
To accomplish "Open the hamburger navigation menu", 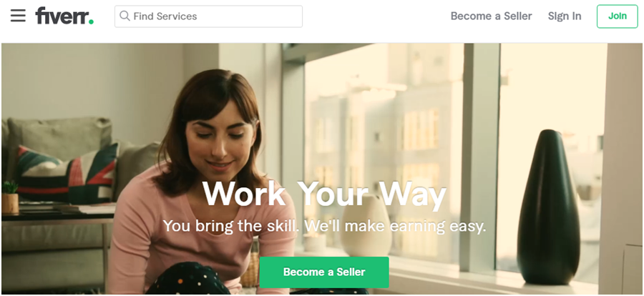I will (x=18, y=16).
